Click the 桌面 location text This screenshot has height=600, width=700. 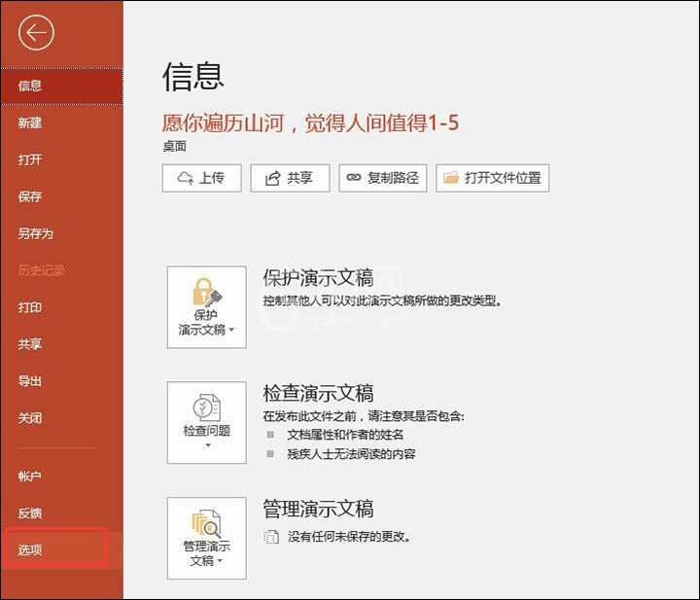point(175,147)
